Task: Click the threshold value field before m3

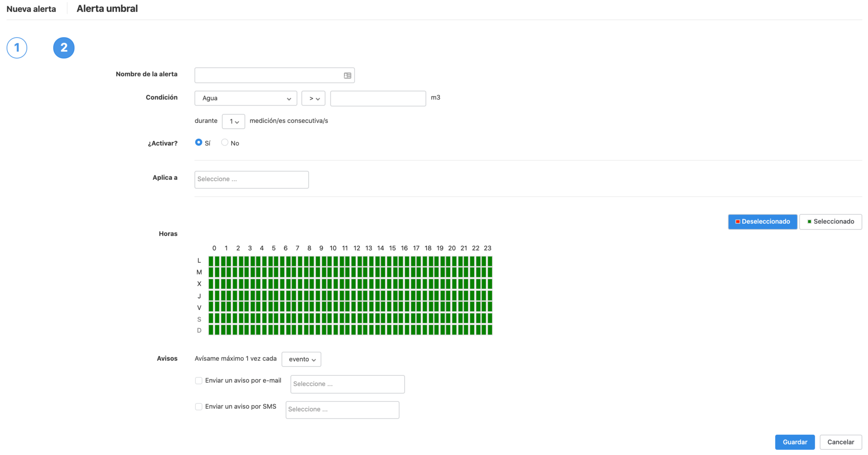Action: coord(378,98)
